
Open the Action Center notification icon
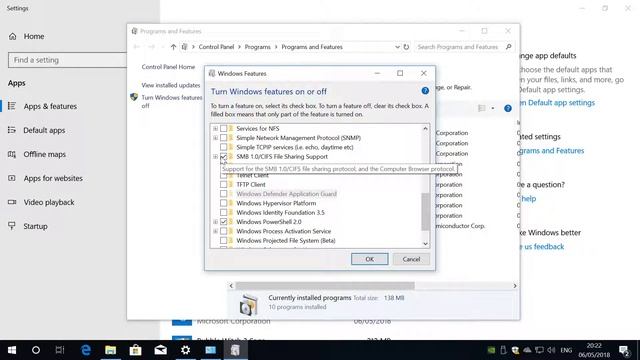click(x=624, y=350)
